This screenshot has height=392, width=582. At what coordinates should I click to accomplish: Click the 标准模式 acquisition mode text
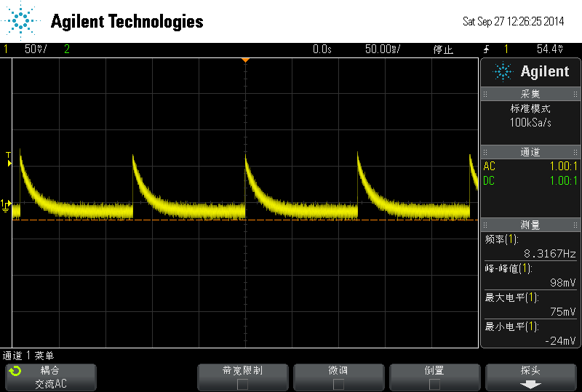(x=530, y=109)
